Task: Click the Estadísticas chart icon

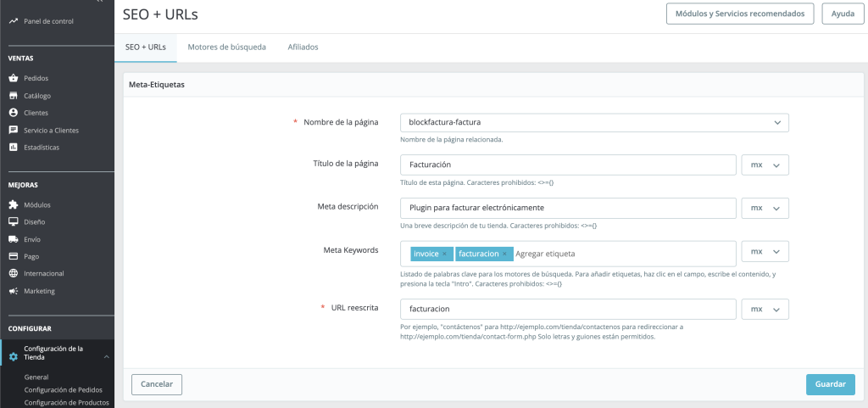Action: coord(14,148)
